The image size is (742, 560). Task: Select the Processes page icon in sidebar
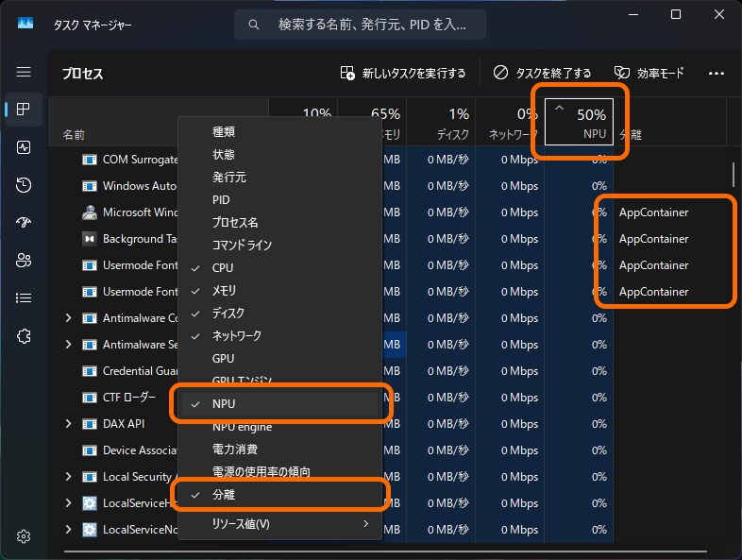pos(24,110)
